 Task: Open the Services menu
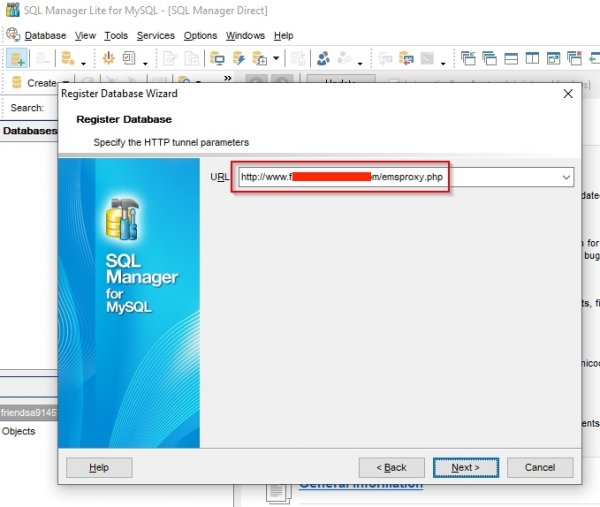click(x=156, y=36)
